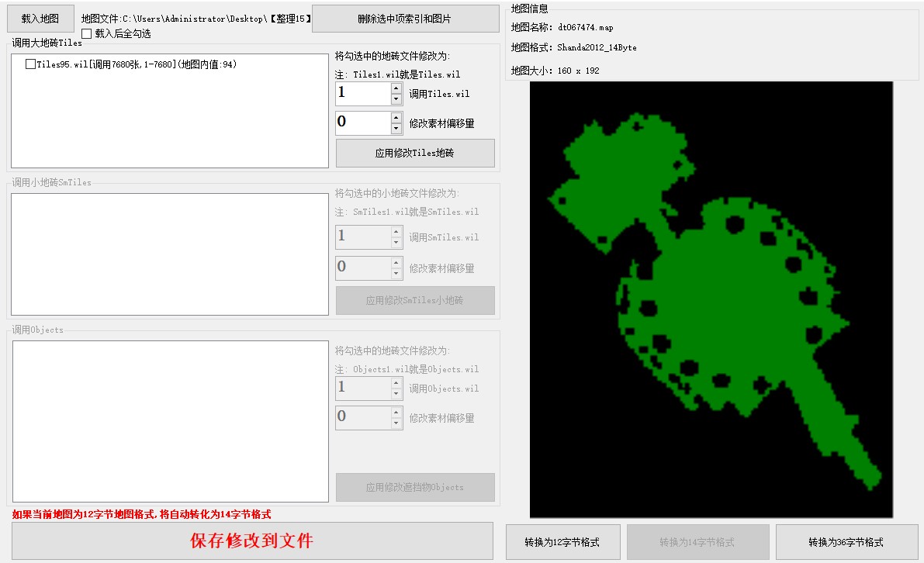Select the Tiles95.wil entry text in list

[137, 64]
